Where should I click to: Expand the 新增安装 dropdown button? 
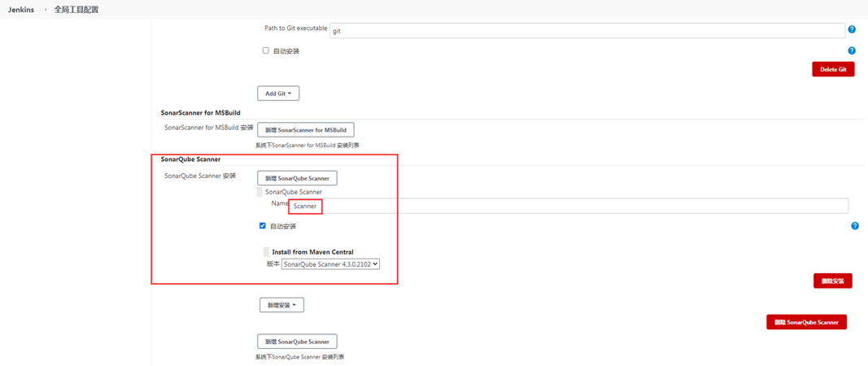(x=281, y=305)
